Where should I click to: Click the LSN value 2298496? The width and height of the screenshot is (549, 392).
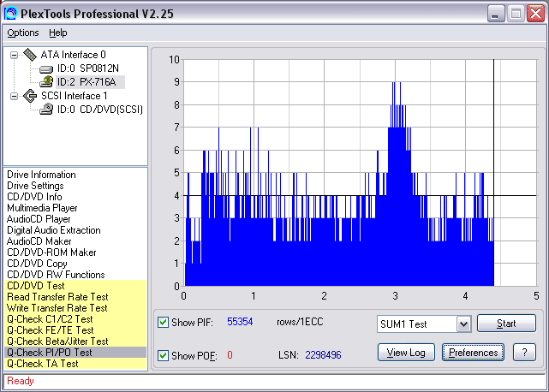coord(323,355)
